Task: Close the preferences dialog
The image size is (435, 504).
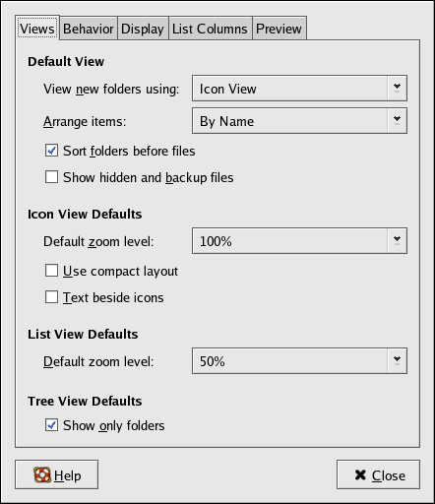Action: click(x=378, y=474)
